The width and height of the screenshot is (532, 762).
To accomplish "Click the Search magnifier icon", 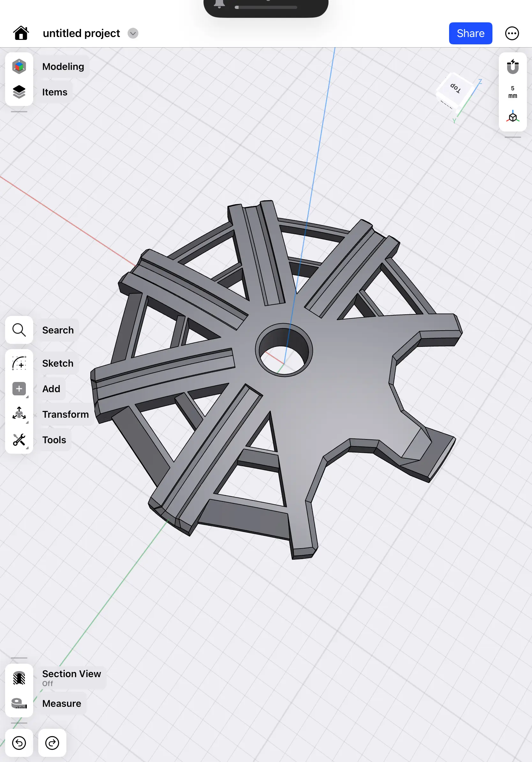I will click(x=19, y=330).
